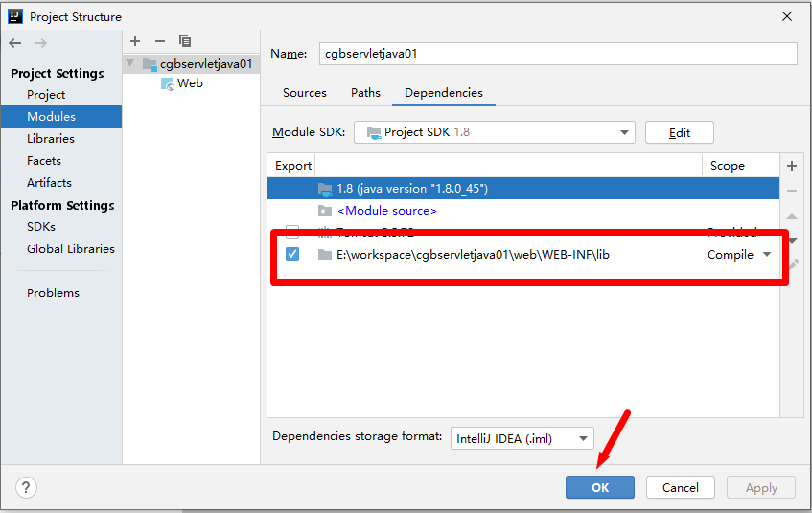Collapse the cgbservletjava01 module tree node
Image resolution: width=812 pixels, height=513 pixels.
click(x=130, y=63)
